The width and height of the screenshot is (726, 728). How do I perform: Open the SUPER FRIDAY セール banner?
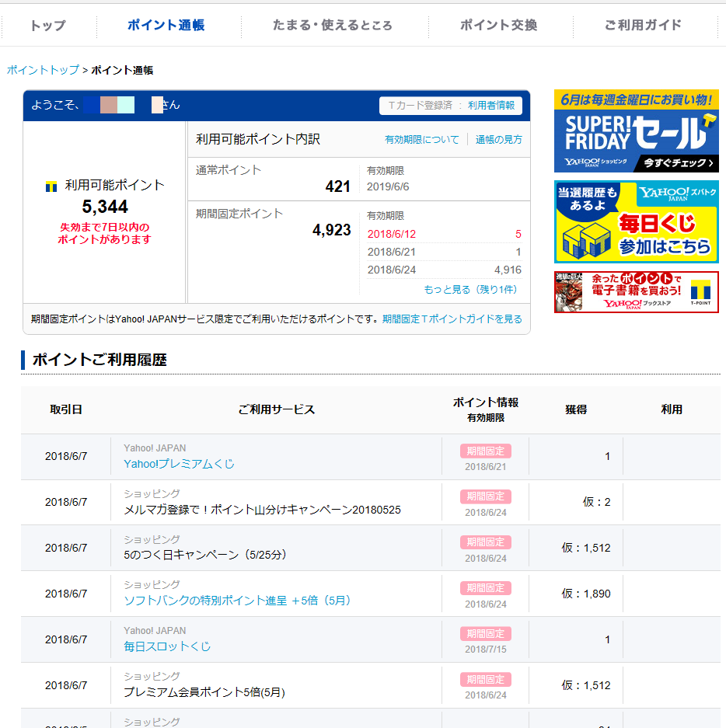click(x=637, y=131)
